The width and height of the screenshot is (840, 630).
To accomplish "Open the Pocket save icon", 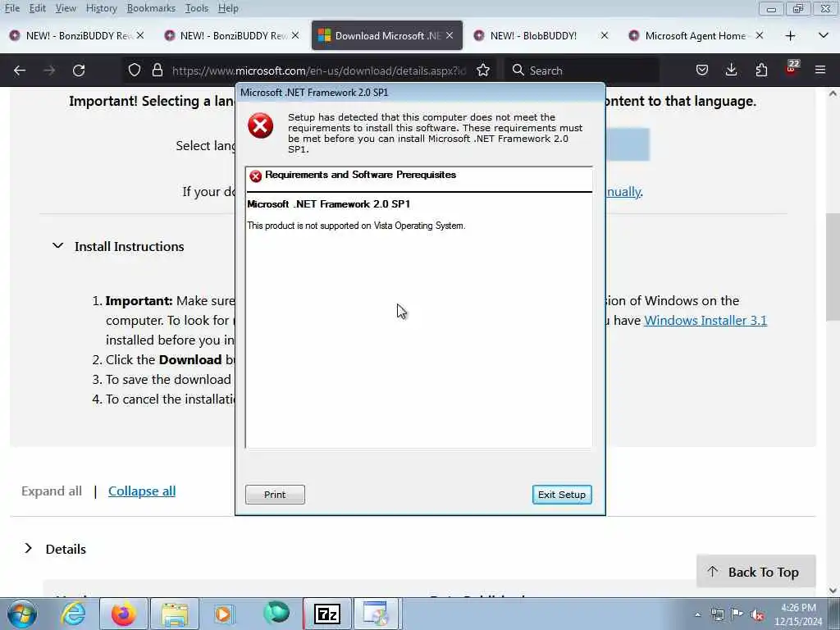I will 702,71.
